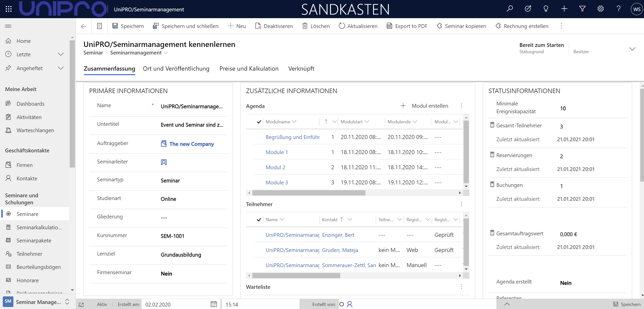
Task: Open Honorare in the sidebar
Action: point(28,280)
